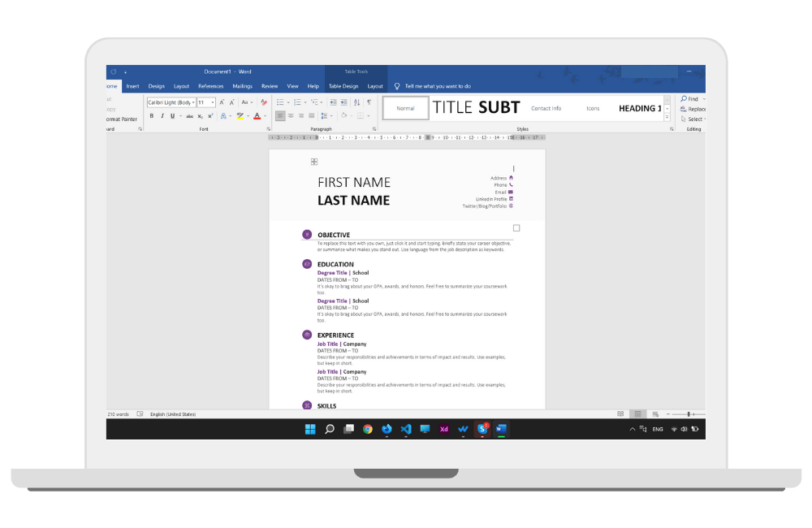Expand highlight color dropdown arrow
The image size is (812, 528).
pos(248,116)
